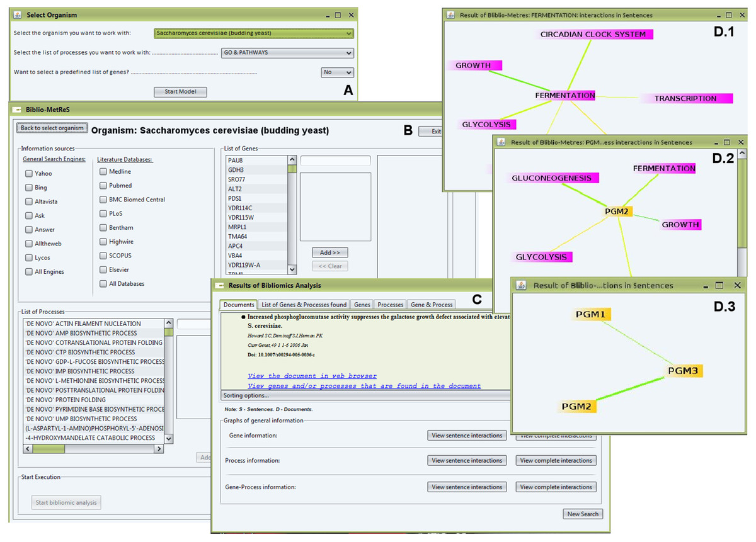View complete interactions for Process information
Screen dimensions: 756x542
point(556,461)
